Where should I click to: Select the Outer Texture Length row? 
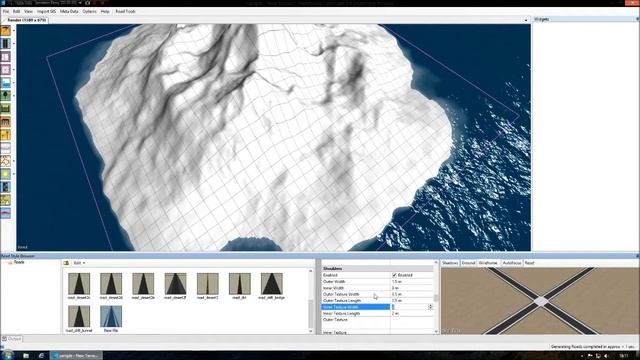tap(377, 300)
